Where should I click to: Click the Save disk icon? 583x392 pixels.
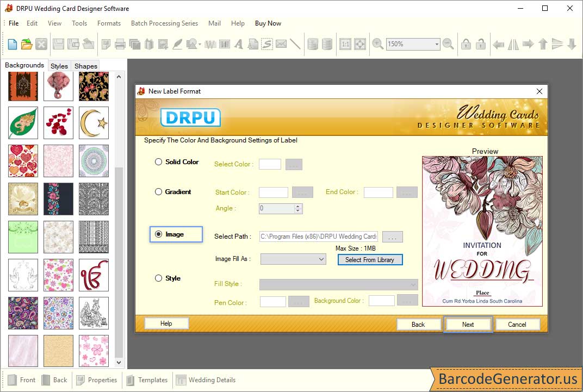click(58, 44)
